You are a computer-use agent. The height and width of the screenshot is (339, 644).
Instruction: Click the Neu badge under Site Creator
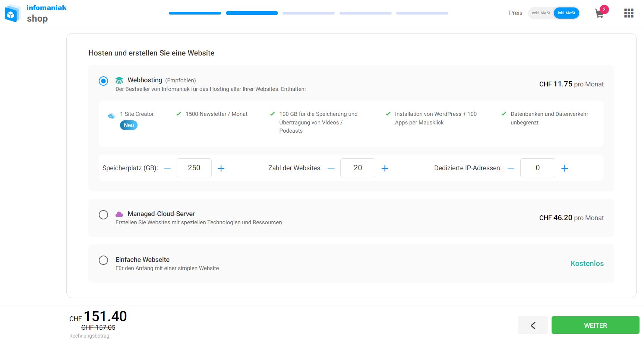tap(129, 125)
